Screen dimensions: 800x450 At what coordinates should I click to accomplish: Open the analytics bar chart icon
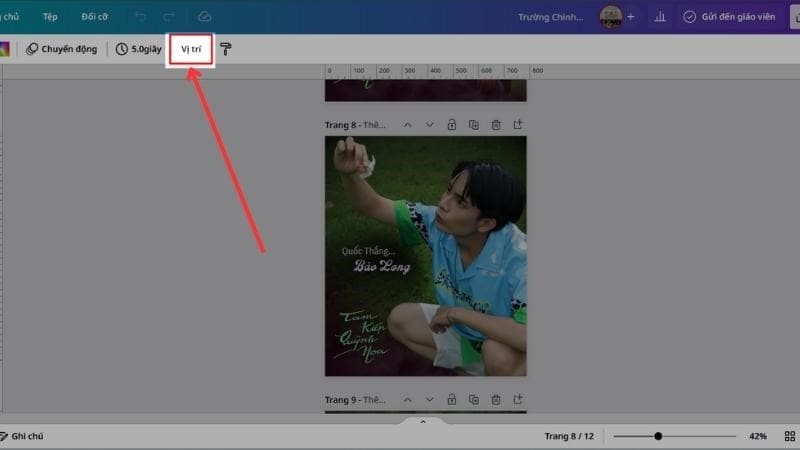(x=660, y=17)
